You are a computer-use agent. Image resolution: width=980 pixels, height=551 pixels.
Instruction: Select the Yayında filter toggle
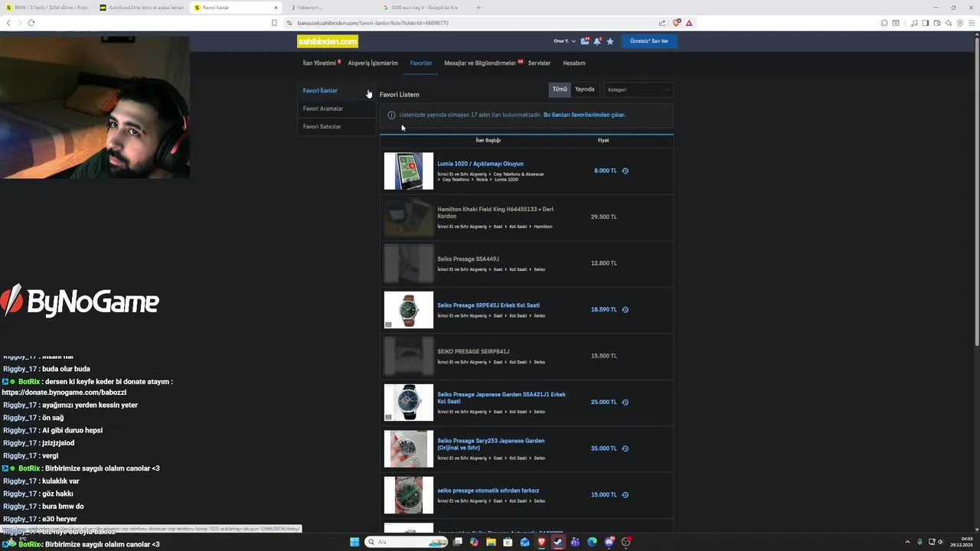point(585,90)
